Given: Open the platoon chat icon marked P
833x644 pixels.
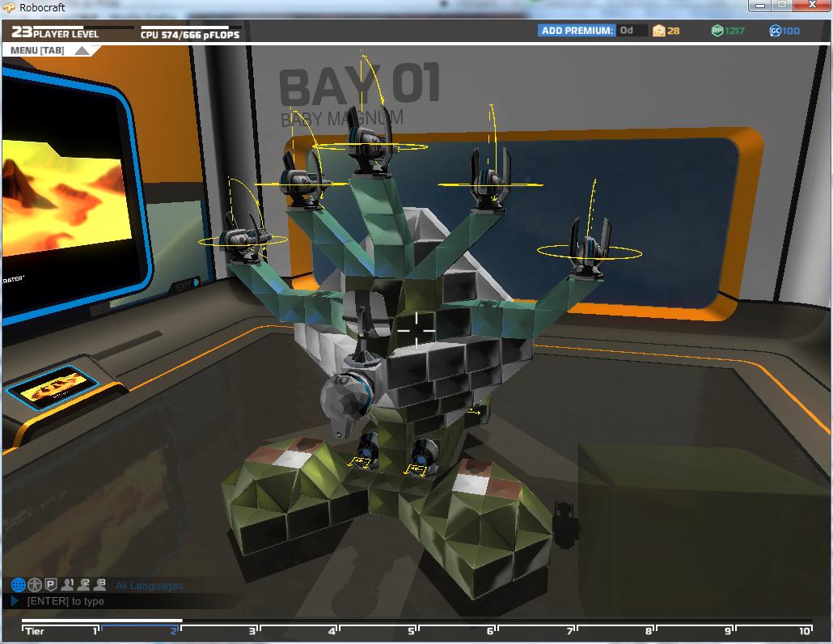Looking at the screenshot, I should pyautogui.click(x=50, y=585).
